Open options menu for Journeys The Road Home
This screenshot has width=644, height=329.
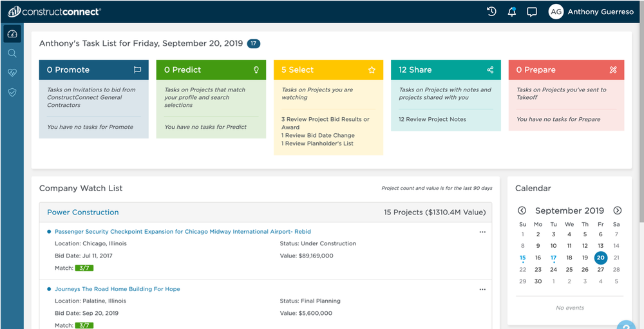click(x=482, y=290)
